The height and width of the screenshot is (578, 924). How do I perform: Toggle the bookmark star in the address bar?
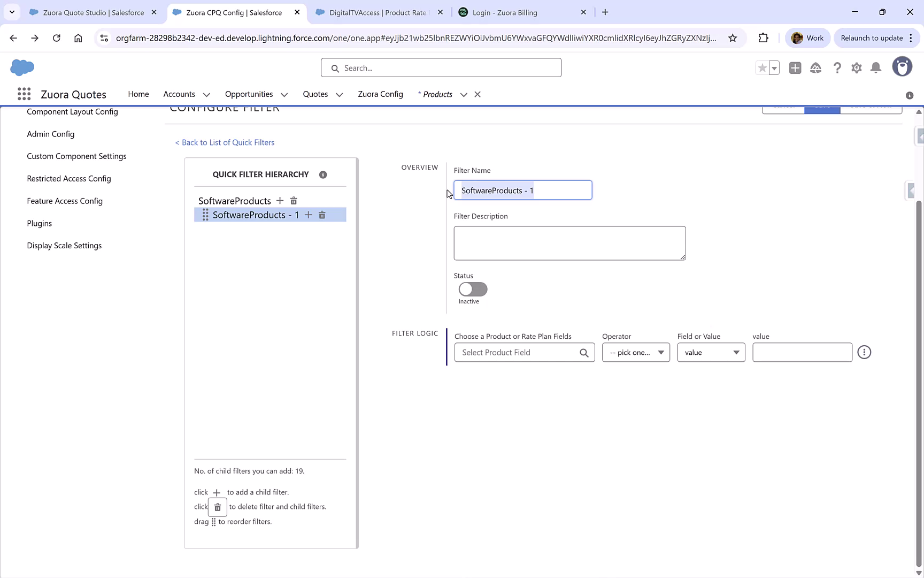(x=733, y=38)
